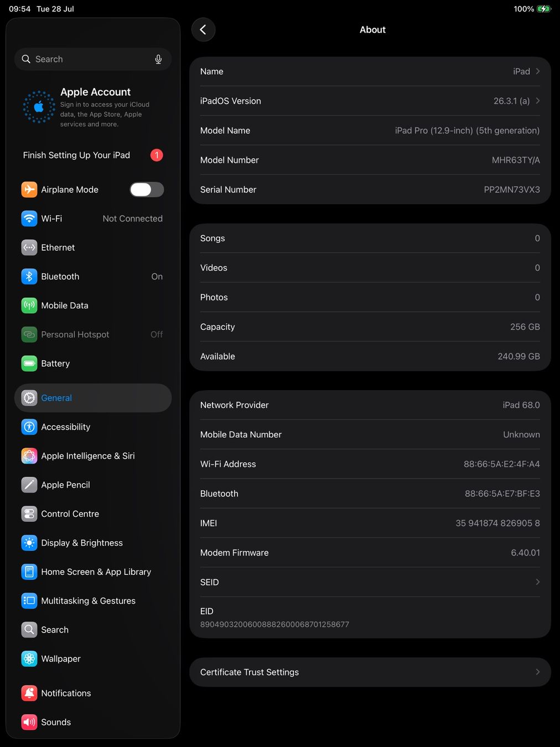Select Wallpaper label in sidebar
Viewport: 560px width, 747px height.
coord(61,659)
